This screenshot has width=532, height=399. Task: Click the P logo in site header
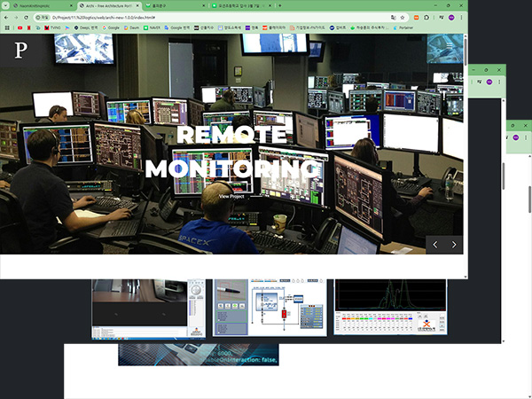[21, 51]
